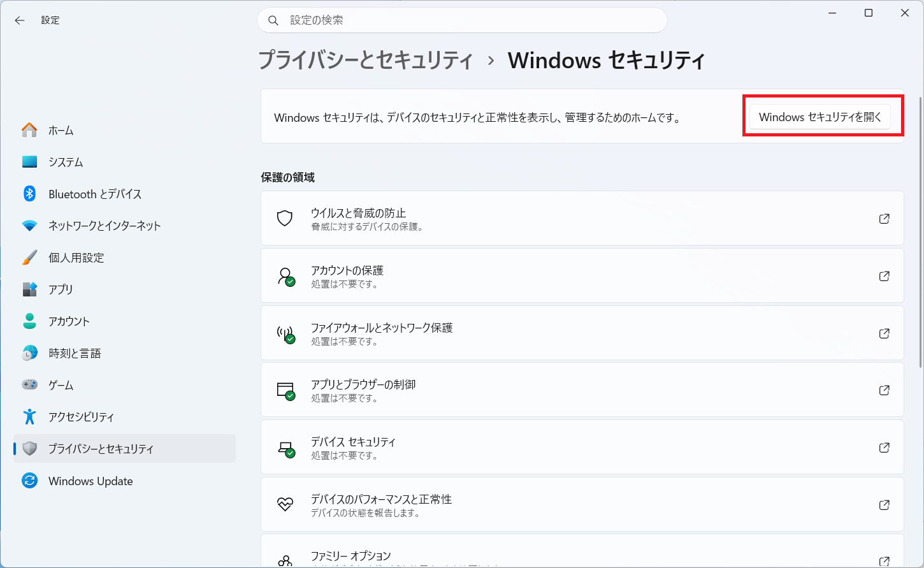Screen dimensions: 924x568
Task: Click the back arrow in the title bar
Action: click(x=20, y=20)
